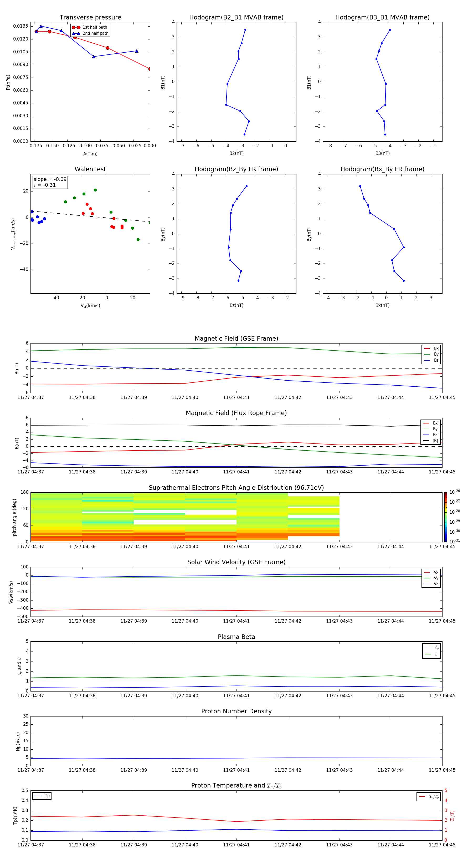Select 'Vz' in the velocity legend
The height and width of the screenshot is (868, 473).
click(x=431, y=584)
